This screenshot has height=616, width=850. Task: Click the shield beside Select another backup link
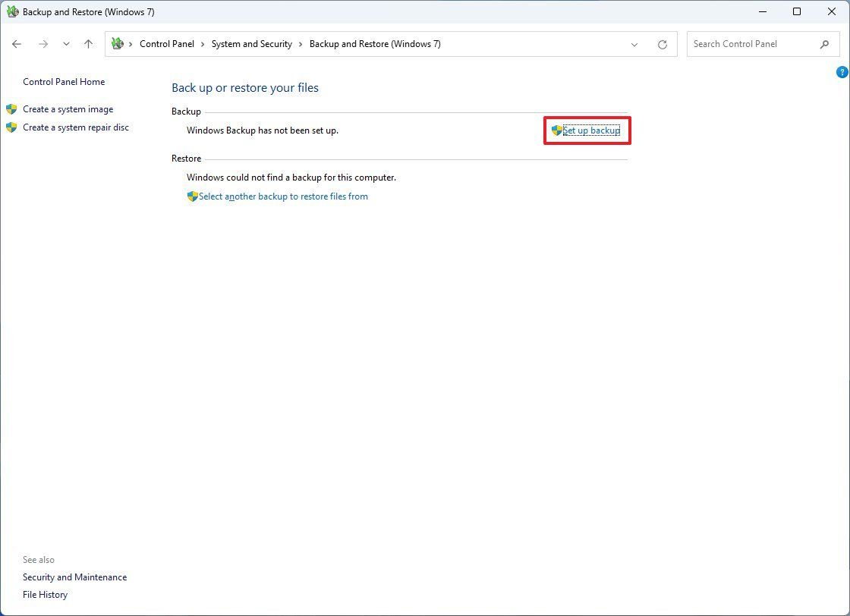(x=192, y=196)
